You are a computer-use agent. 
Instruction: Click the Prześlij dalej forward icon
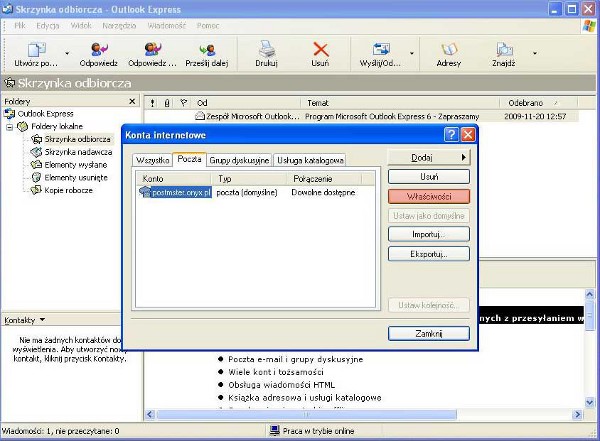pyautogui.click(x=207, y=50)
